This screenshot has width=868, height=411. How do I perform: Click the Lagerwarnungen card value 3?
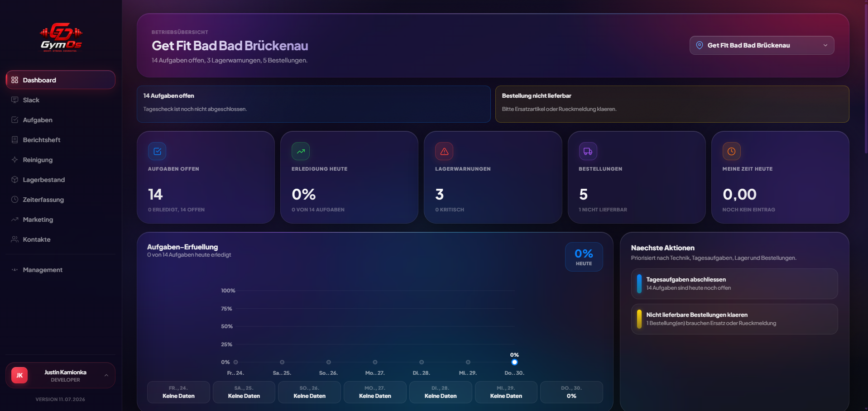[x=439, y=194]
